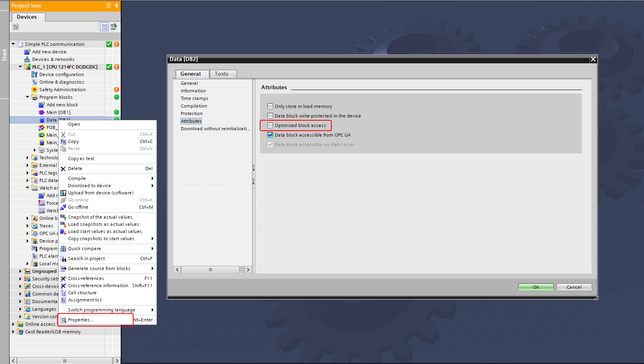
Task: Click the Device configuration icon
Action: click(34, 74)
